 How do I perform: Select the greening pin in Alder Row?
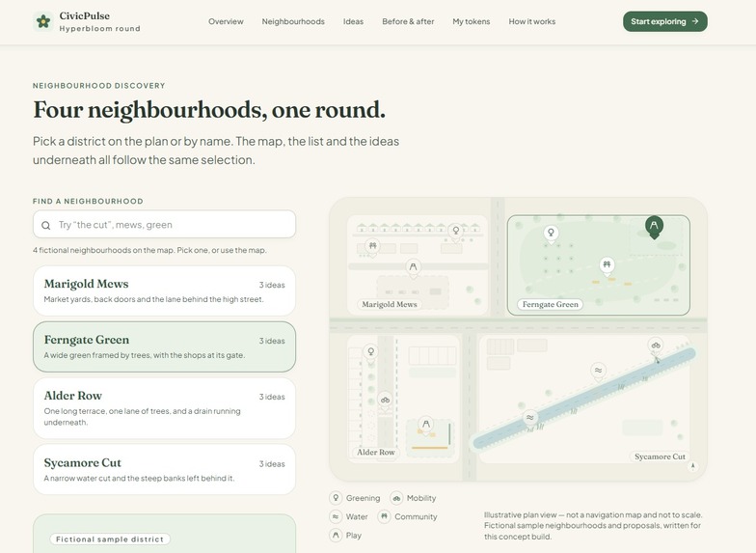coord(370,351)
